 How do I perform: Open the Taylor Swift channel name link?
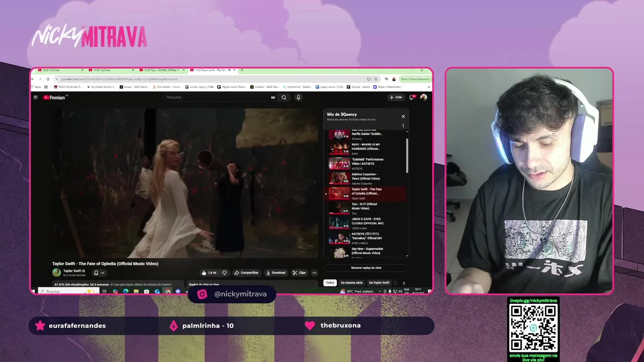pos(72,271)
